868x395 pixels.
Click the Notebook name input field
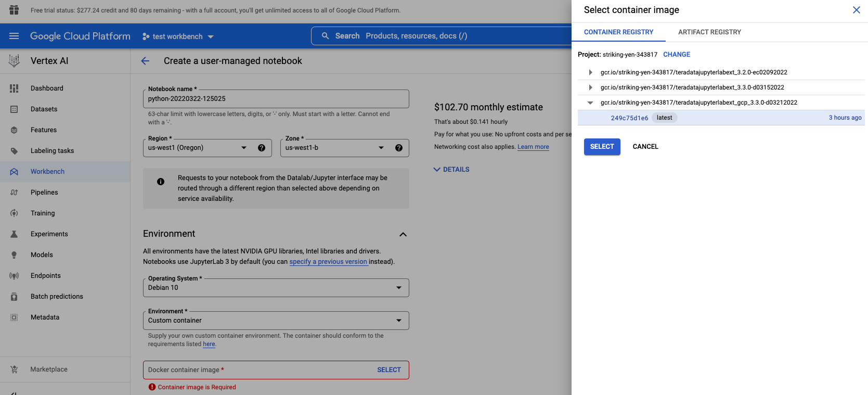pos(276,99)
